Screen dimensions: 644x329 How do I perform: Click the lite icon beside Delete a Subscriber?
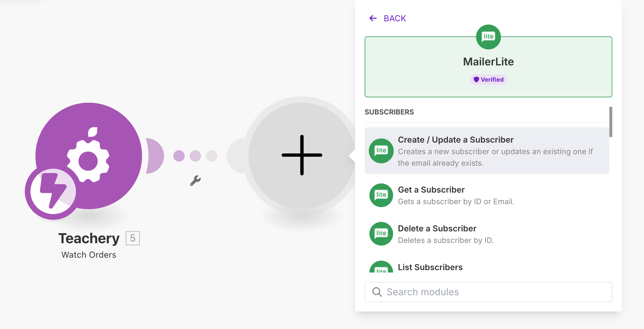381,234
